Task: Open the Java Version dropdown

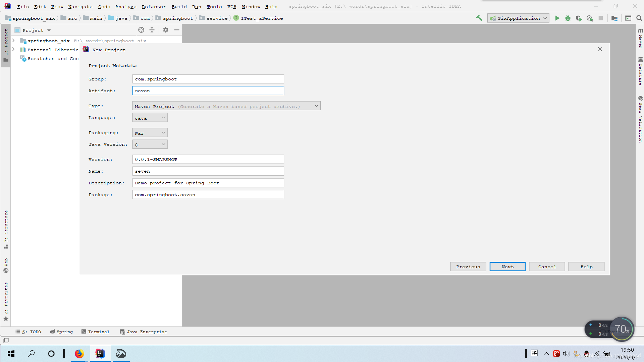Action: tap(150, 144)
